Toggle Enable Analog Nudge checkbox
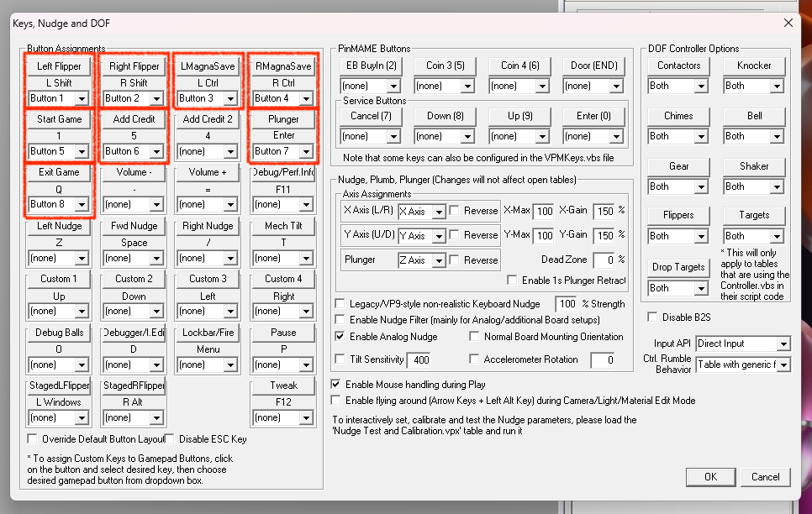 coord(340,337)
